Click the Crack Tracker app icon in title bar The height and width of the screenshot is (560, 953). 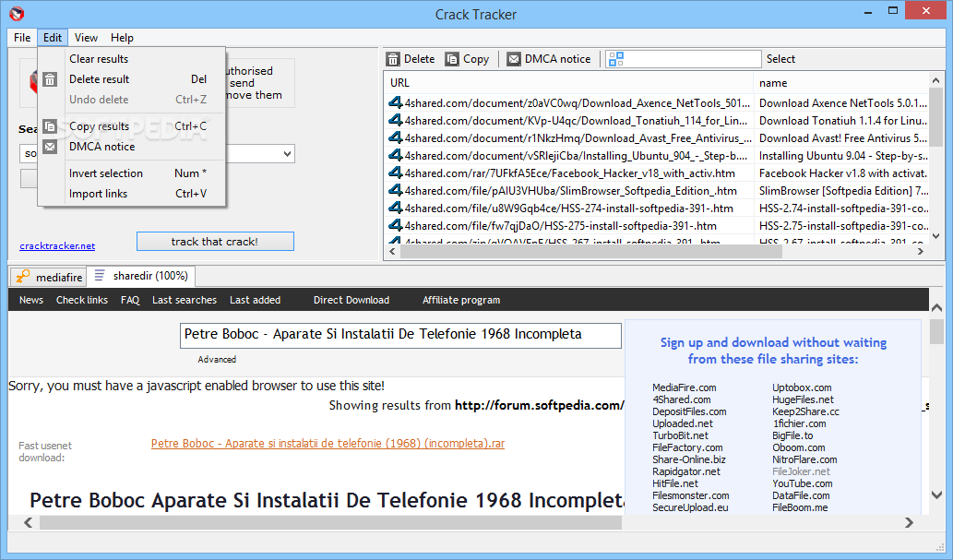click(x=17, y=13)
